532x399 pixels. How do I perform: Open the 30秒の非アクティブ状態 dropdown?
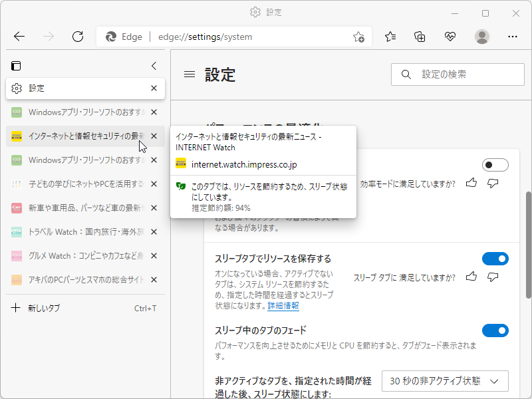(x=444, y=380)
